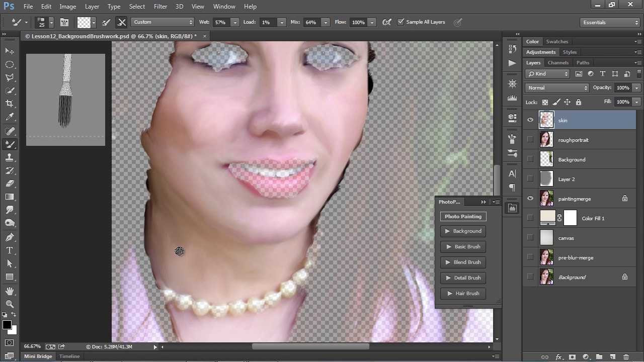Select the Rectangle shape tool
This screenshot has height=362, width=644.
point(10,277)
